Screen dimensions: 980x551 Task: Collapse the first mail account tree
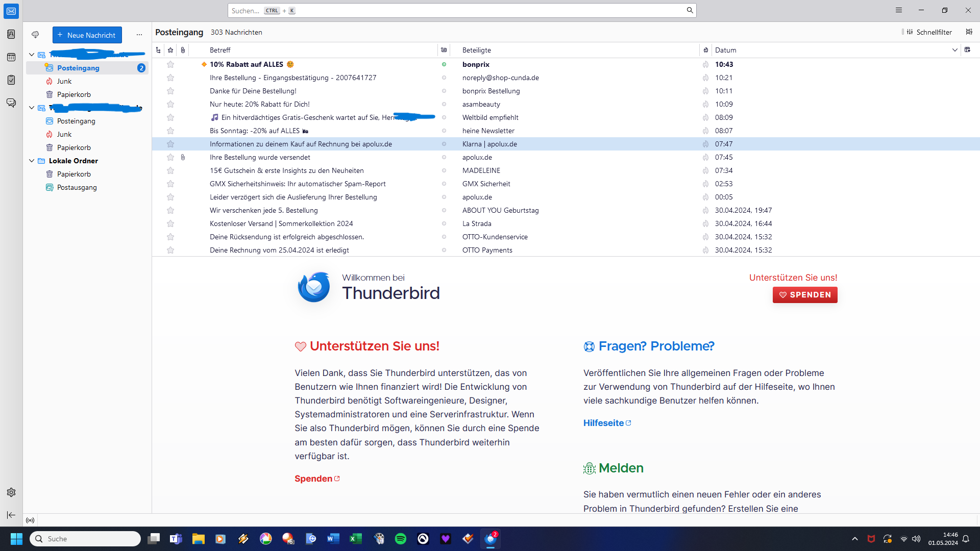(x=32, y=55)
